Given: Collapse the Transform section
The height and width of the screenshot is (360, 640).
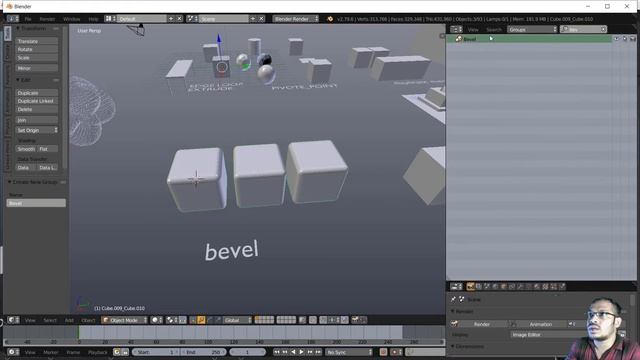Looking at the screenshot, I should tap(18, 29).
